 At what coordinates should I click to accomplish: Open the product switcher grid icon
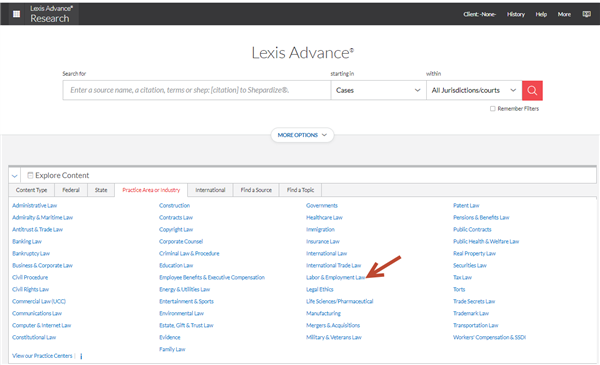click(16, 14)
